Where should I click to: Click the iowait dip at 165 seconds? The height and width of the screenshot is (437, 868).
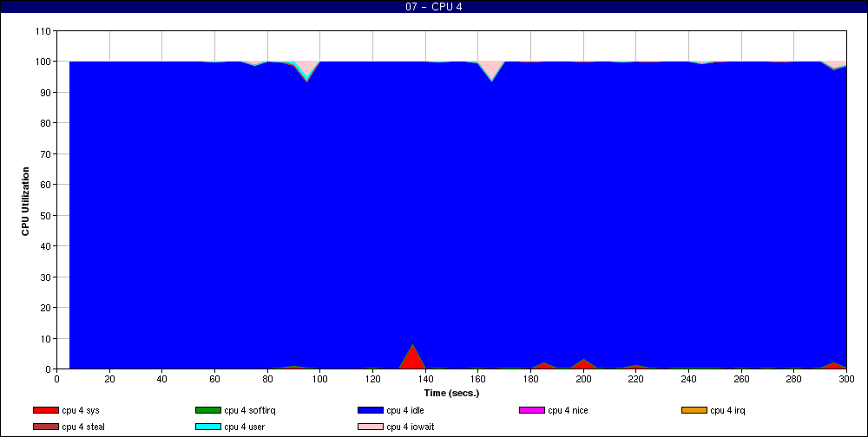(491, 69)
